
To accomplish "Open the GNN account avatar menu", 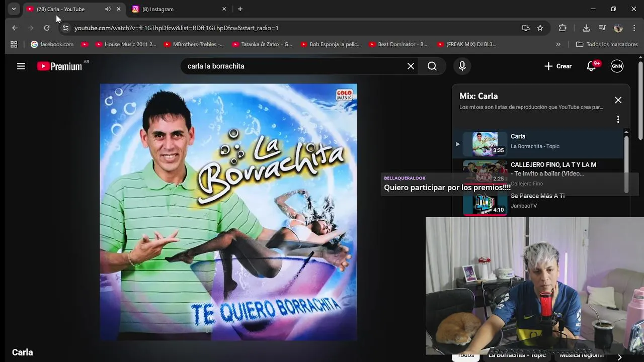I will coord(617,66).
